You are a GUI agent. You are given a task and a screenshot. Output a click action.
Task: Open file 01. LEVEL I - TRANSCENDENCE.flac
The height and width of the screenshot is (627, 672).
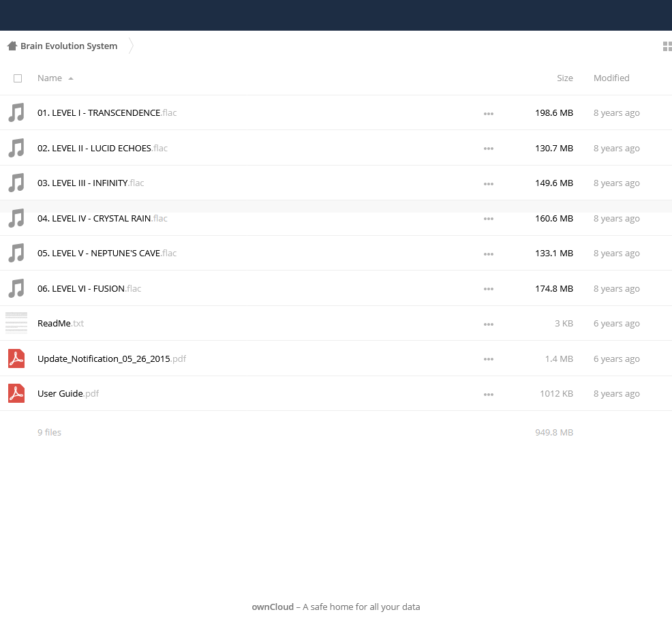tap(107, 112)
